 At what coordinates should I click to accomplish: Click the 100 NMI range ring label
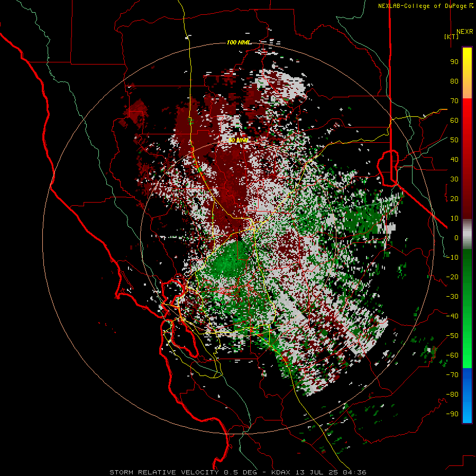pos(239,42)
